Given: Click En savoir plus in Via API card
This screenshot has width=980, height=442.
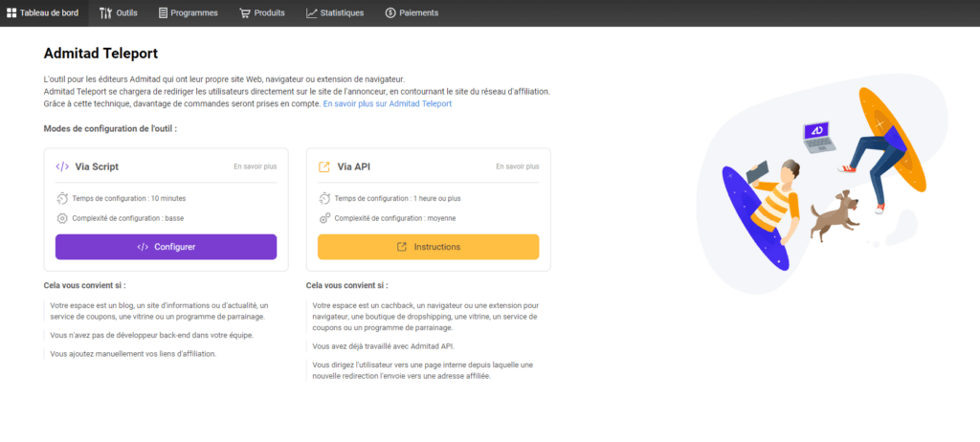Looking at the screenshot, I should [518, 166].
